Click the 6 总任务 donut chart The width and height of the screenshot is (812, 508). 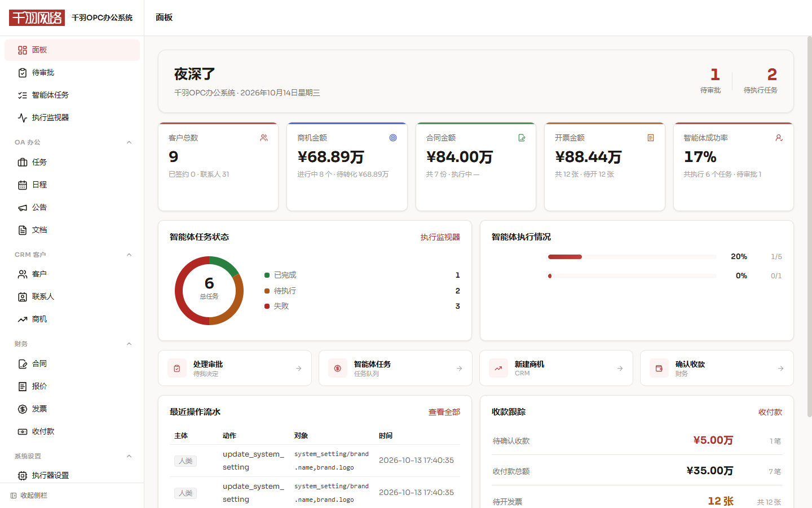point(209,291)
